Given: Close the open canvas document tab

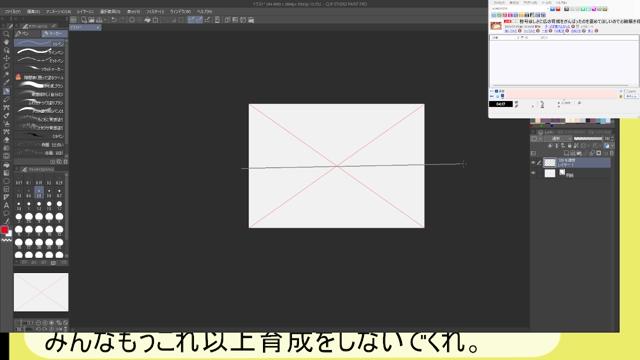Looking at the screenshot, I should [x=98, y=27].
